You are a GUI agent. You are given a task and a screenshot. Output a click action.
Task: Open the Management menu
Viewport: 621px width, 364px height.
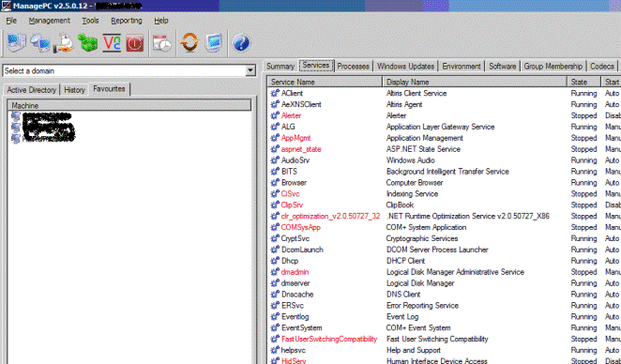pos(49,21)
